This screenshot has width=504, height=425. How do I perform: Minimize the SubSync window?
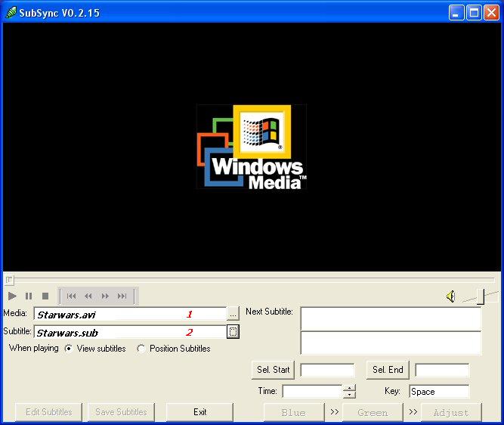click(456, 13)
